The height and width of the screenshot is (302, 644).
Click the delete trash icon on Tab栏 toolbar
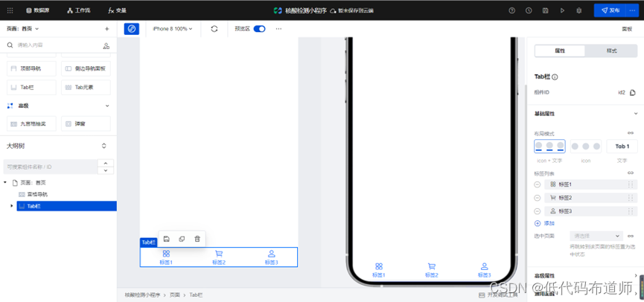197,239
